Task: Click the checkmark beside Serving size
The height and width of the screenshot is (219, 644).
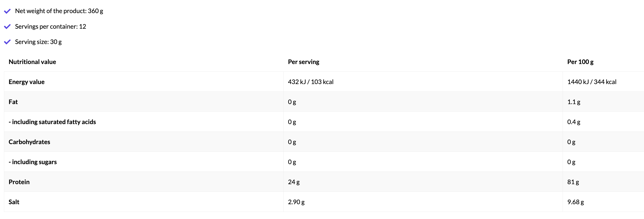Action: (7, 42)
